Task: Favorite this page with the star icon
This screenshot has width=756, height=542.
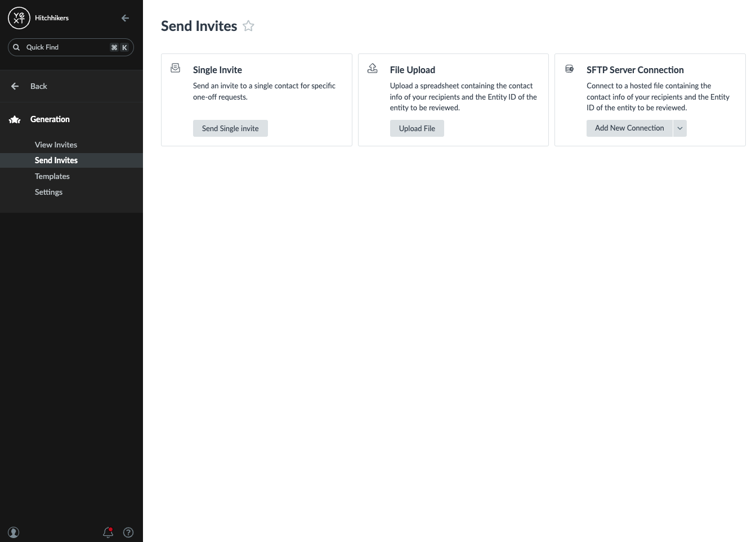Action: [x=248, y=26]
